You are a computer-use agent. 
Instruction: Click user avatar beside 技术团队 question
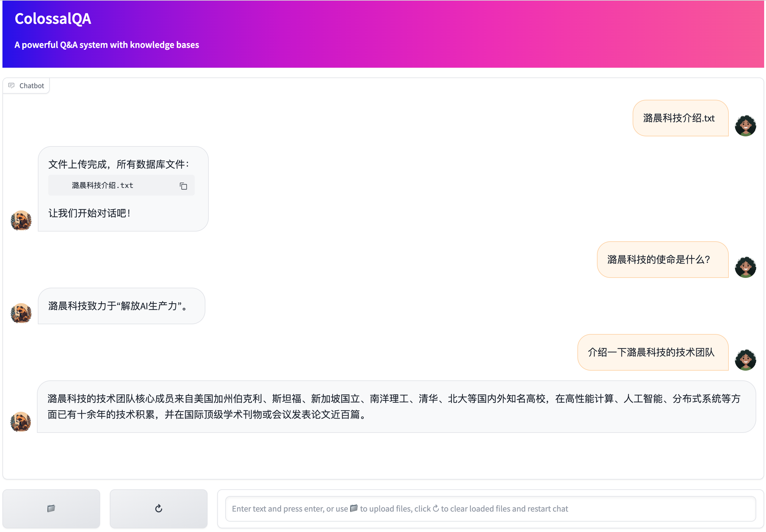click(745, 360)
